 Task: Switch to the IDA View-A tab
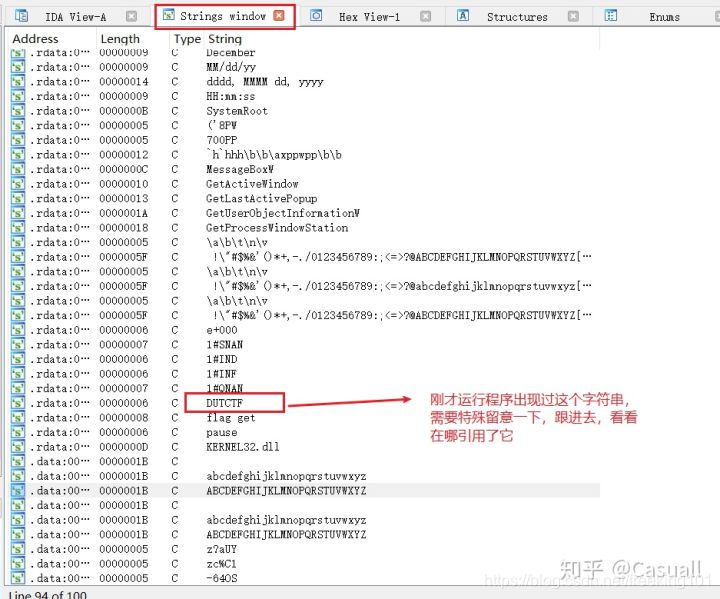point(75,17)
